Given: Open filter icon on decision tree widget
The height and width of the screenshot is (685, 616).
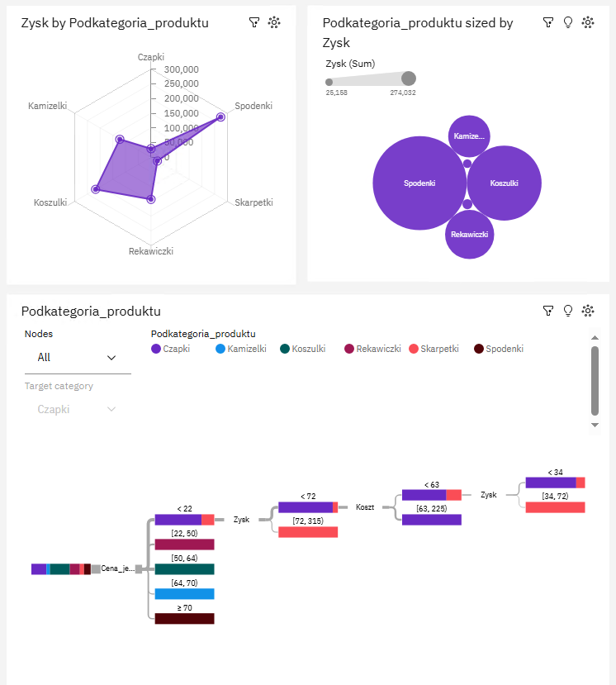Looking at the screenshot, I should tap(547, 311).
